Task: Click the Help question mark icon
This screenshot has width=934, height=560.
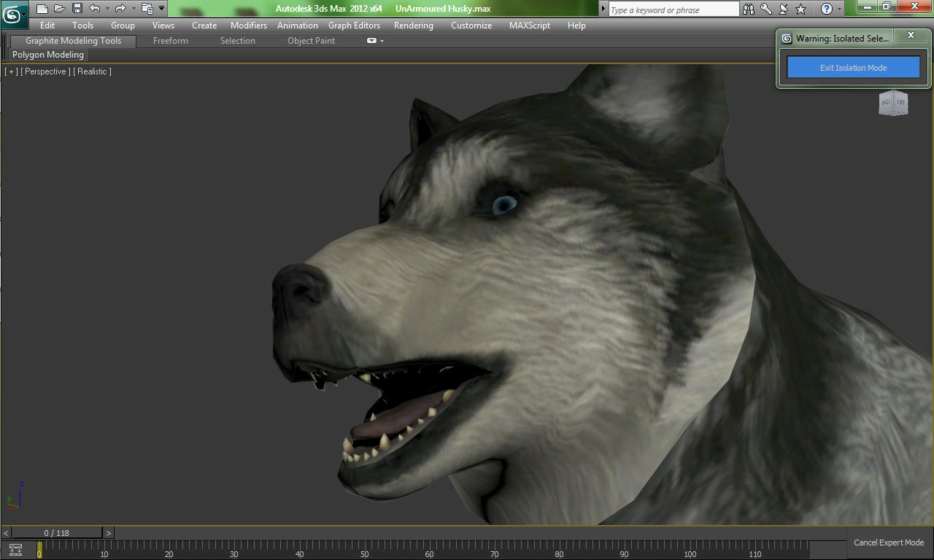Action: point(826,9)
